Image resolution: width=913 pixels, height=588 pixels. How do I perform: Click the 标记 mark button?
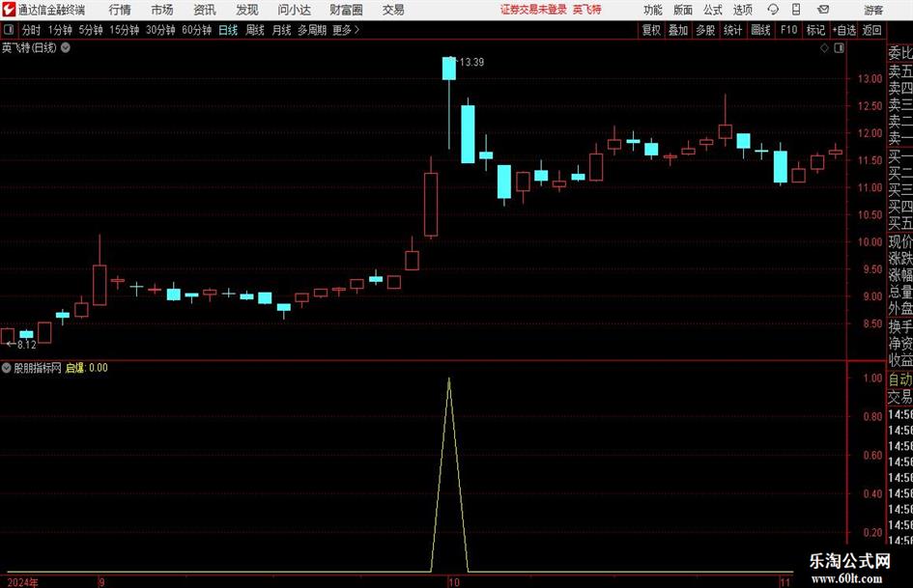tap(815, 30)
